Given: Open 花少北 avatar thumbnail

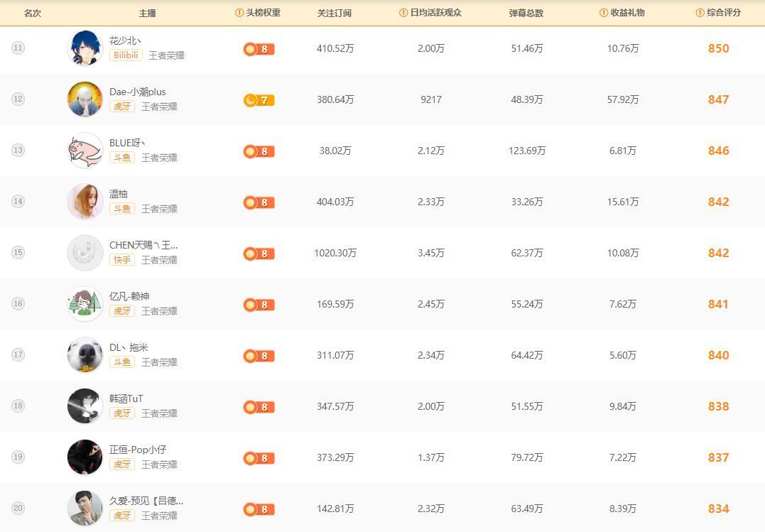Looking at the screenshot, I should [x=85, y=48].
